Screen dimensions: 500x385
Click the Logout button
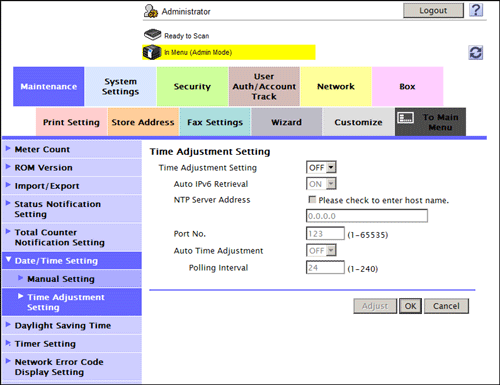pyautogui.click(x=433, y=11)
